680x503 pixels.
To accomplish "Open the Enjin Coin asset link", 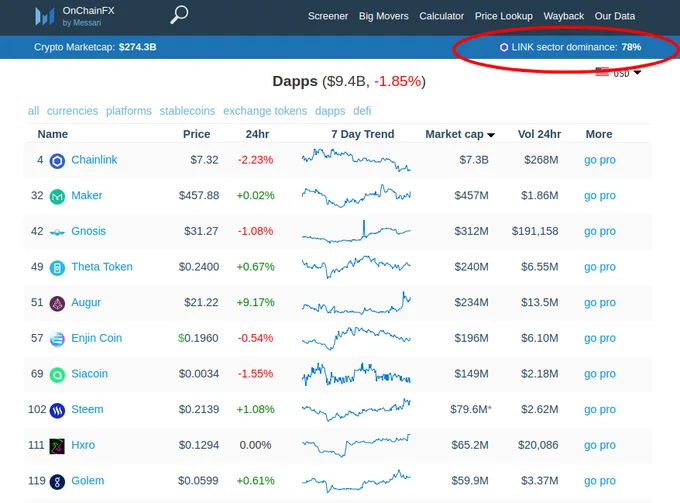I will click(97, 338).
